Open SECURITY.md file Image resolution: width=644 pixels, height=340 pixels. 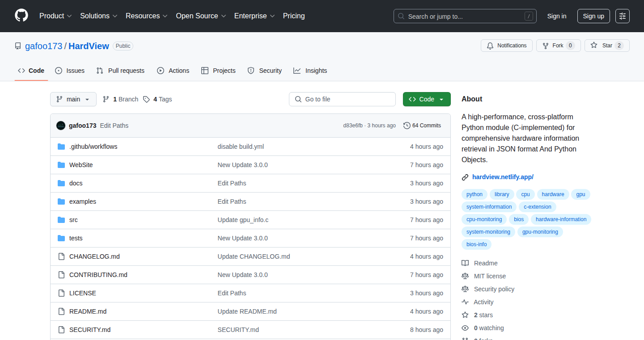pos(90,330)
